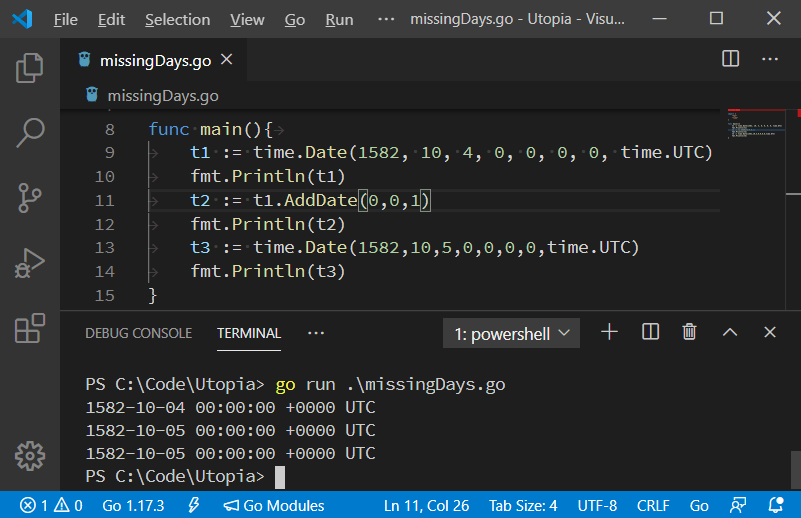Click line number 9 in the gutter
The width and height of the screenshot is (801, 518).
point(109,153)
